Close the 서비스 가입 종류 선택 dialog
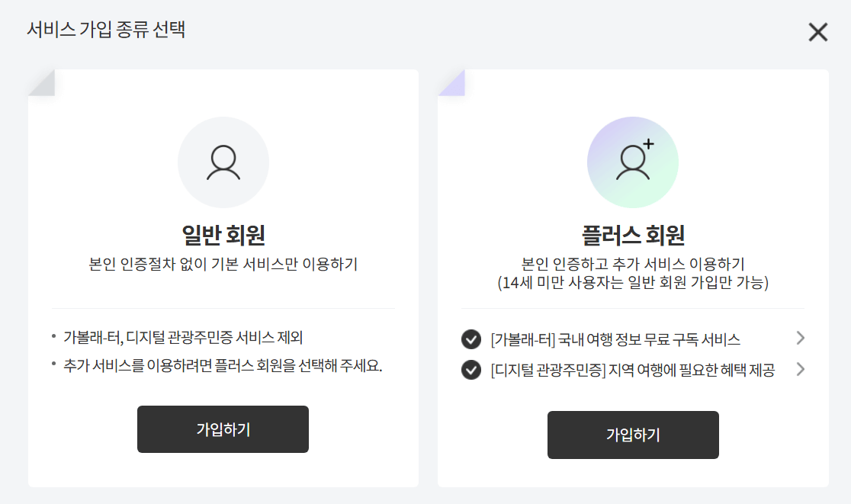851x504 pixels. pos(818,32)
